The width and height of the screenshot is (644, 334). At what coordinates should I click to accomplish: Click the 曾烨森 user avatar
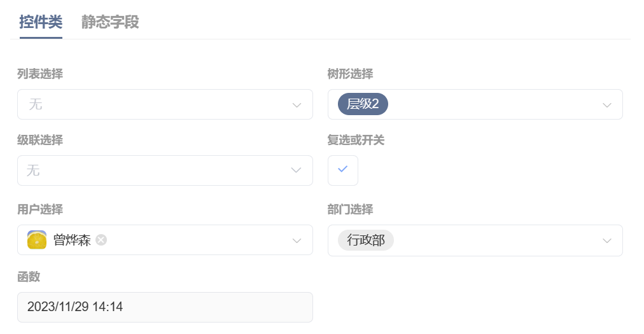coord(37,240)
